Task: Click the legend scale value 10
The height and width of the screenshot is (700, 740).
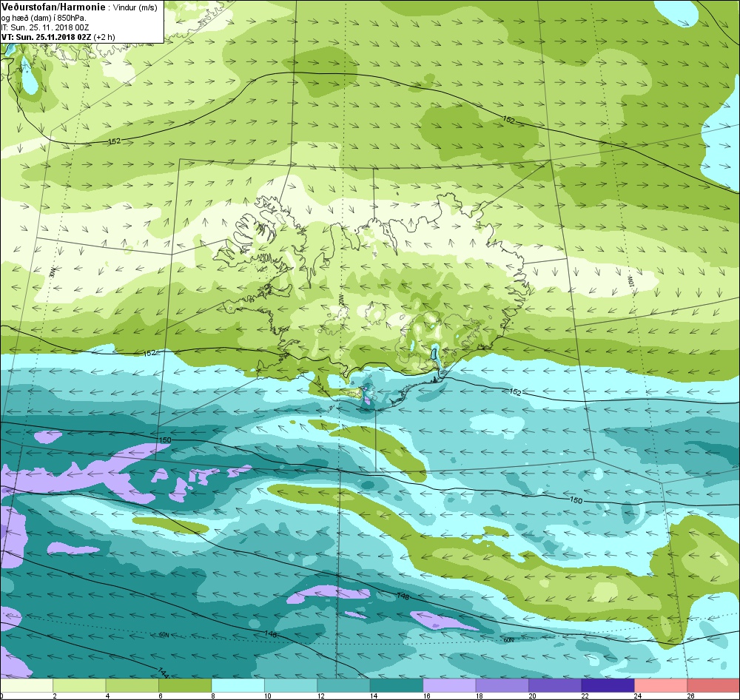Action: (x=268, y=696)
